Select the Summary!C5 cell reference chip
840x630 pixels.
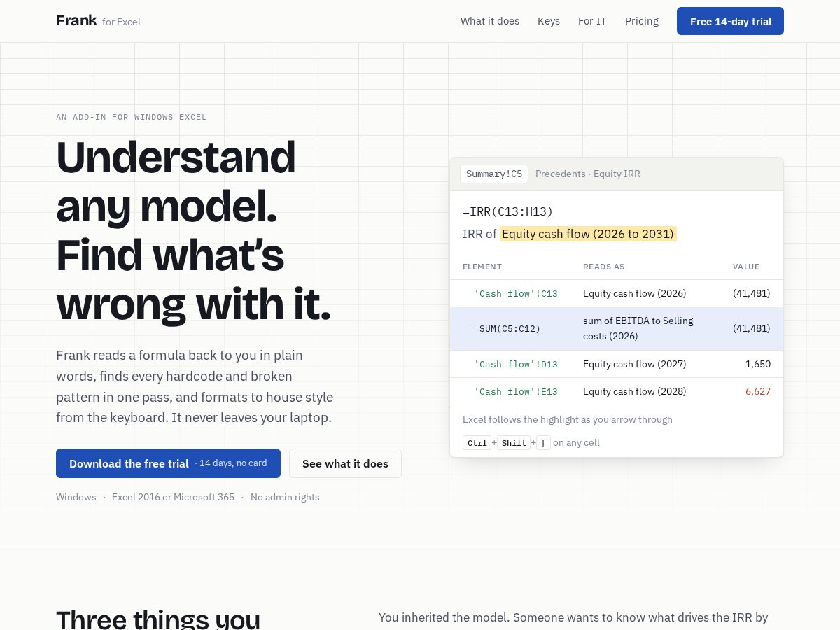(x=494, y=174)
